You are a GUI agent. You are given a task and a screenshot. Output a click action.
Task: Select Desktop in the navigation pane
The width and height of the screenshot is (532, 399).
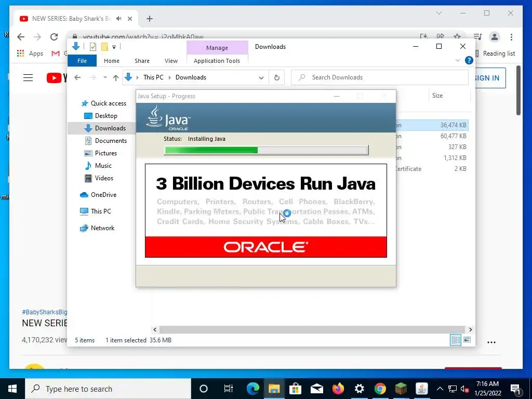101,116
